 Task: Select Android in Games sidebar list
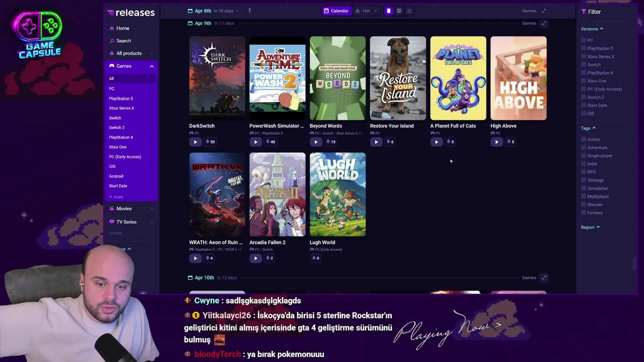[116, 176]
